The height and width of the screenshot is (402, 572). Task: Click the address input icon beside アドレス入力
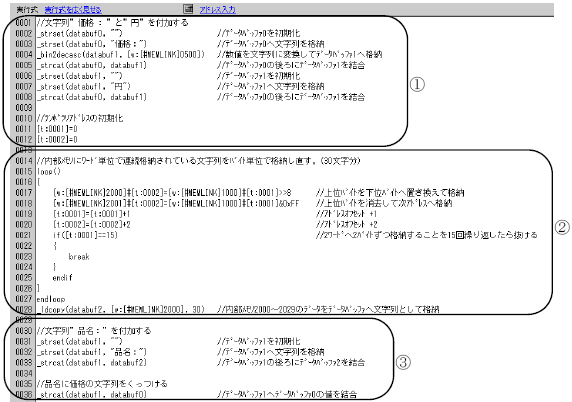(x=188, y=9)
